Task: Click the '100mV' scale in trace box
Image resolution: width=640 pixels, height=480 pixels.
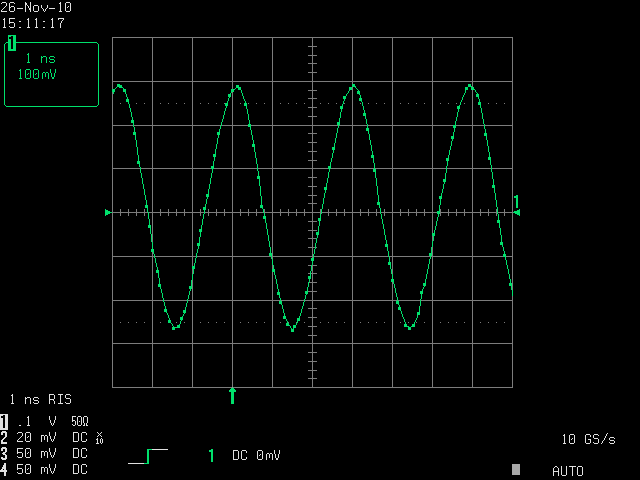Action: [x=37, y=74]
